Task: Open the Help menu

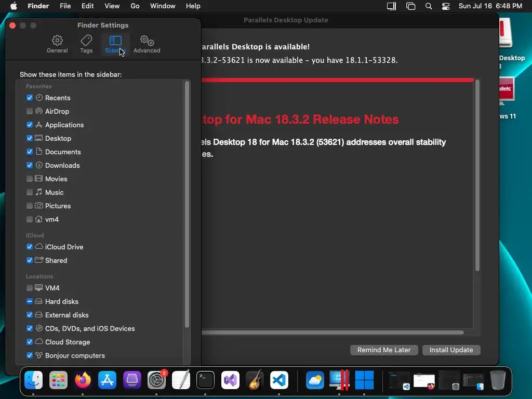Action: tap(193, 6)
